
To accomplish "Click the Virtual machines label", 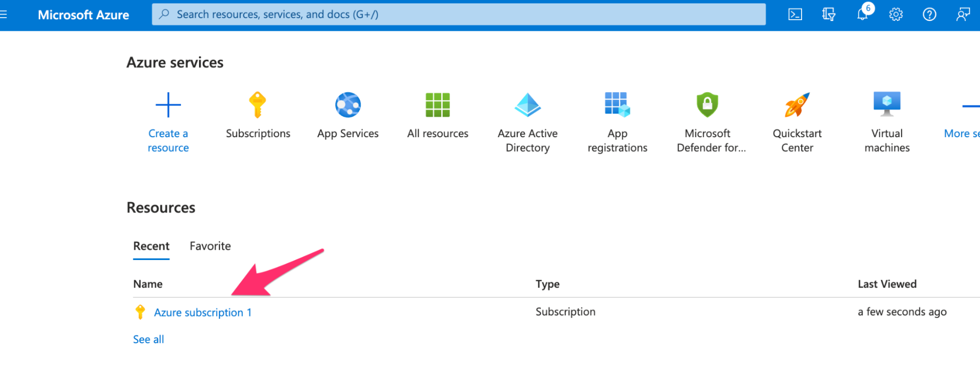I will coord(887,141).
